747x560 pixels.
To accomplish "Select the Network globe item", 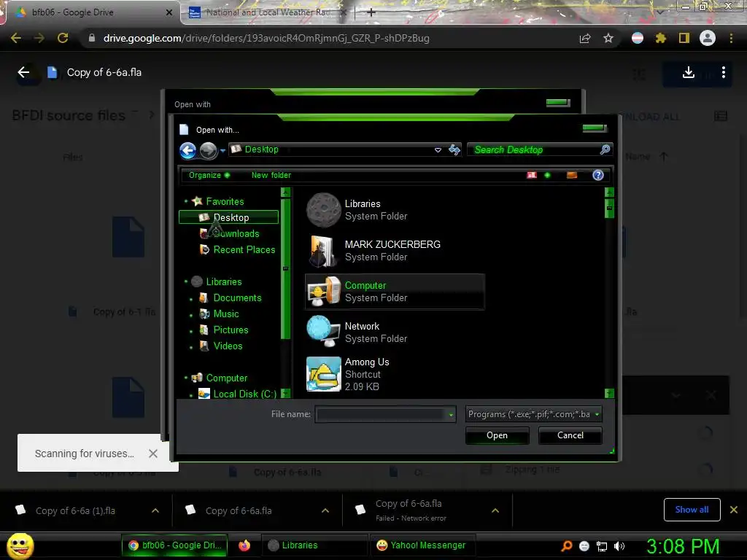I will click(323, 332).
